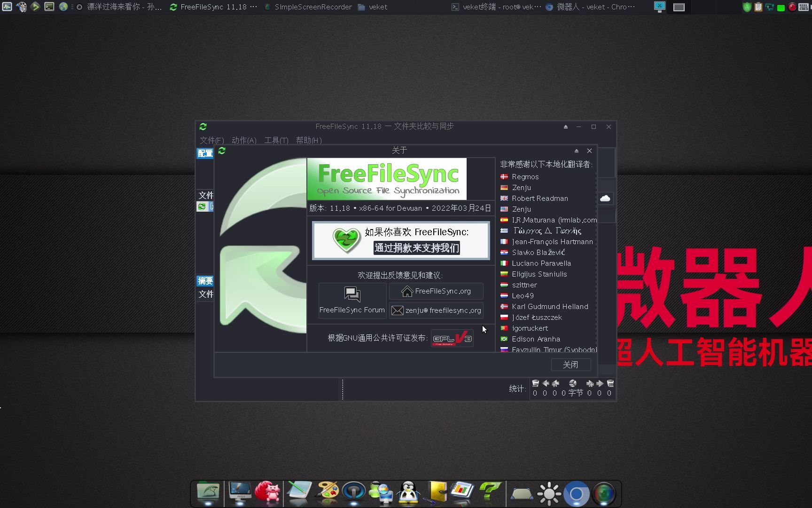This screenshot has width=812, height=508.
Task: Open the FreeFileSync Forum button
Action: [x=352, y=301]
